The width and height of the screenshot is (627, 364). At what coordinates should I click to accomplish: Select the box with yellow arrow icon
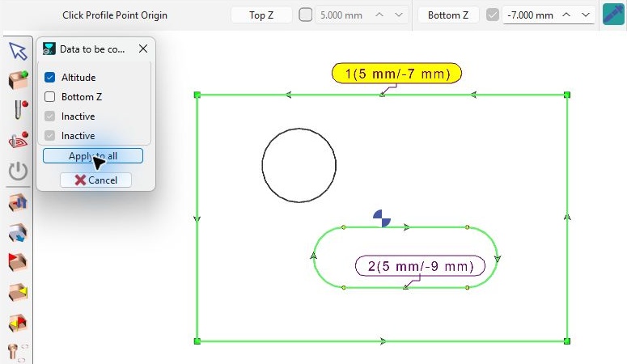coord(18,292)
